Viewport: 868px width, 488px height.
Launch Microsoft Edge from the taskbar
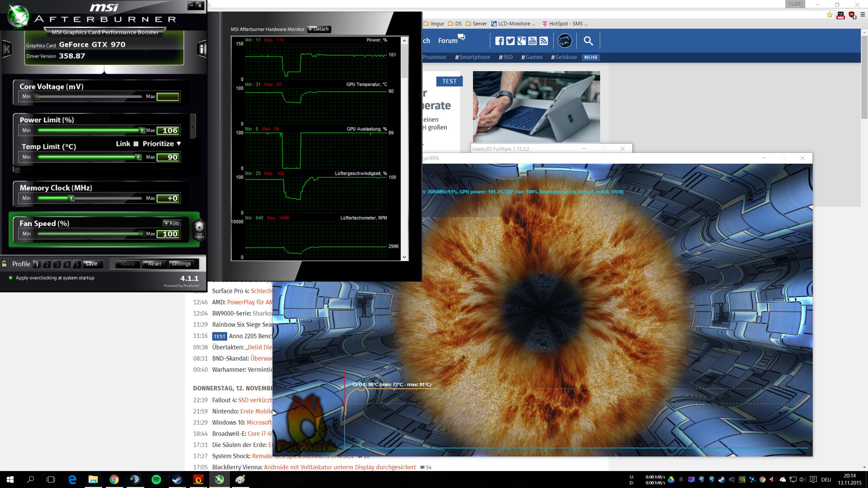click(x=72, y=480)
